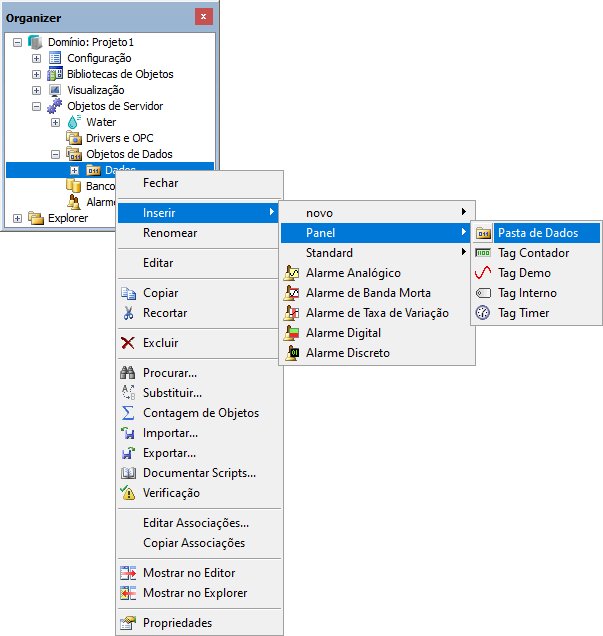Screen dimensions: 603x636
Task: Click the red Excluir X icon
Action: [x=128, y=343]
